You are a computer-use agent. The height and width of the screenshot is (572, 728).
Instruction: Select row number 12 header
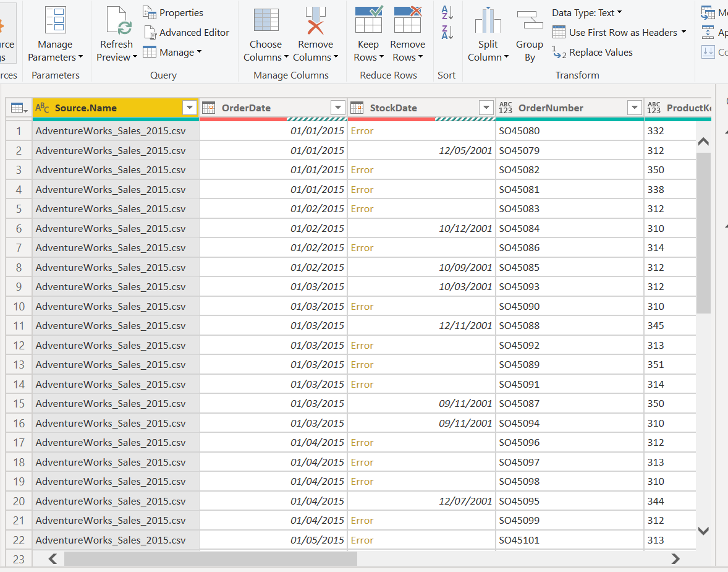19,346
